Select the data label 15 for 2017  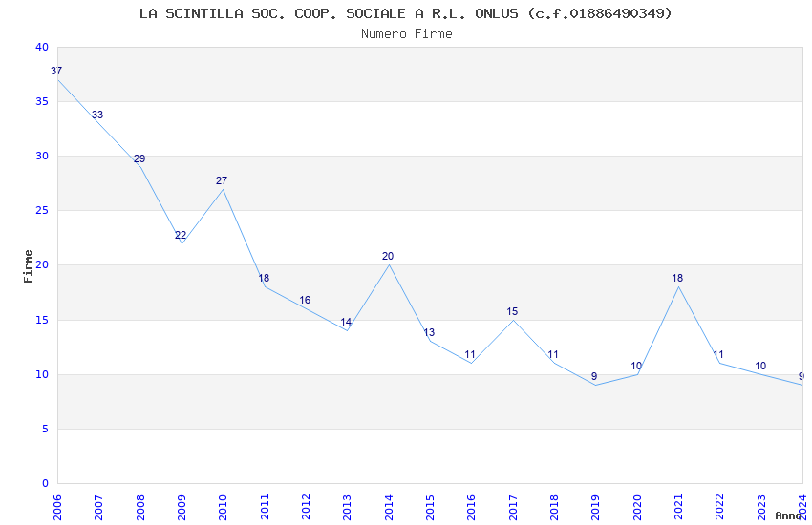[512, 312]
